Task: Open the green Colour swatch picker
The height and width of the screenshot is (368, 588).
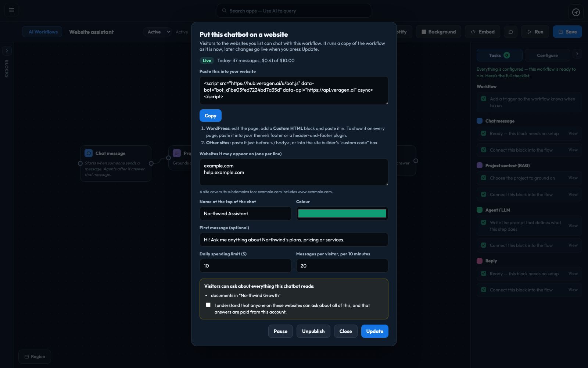Action: click(x=342, y=213)
